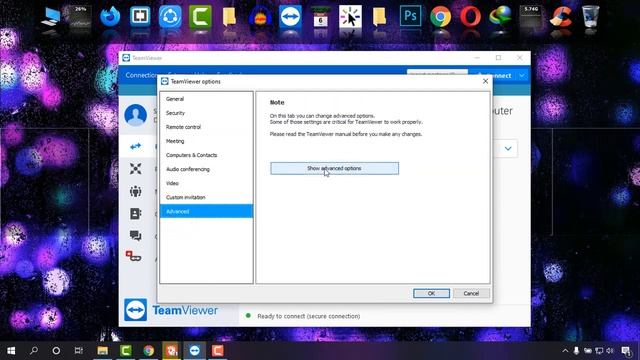Launch SHAREit from the desktop dock
The width and height of the screenshot is (640, 360).
point(170,16)
